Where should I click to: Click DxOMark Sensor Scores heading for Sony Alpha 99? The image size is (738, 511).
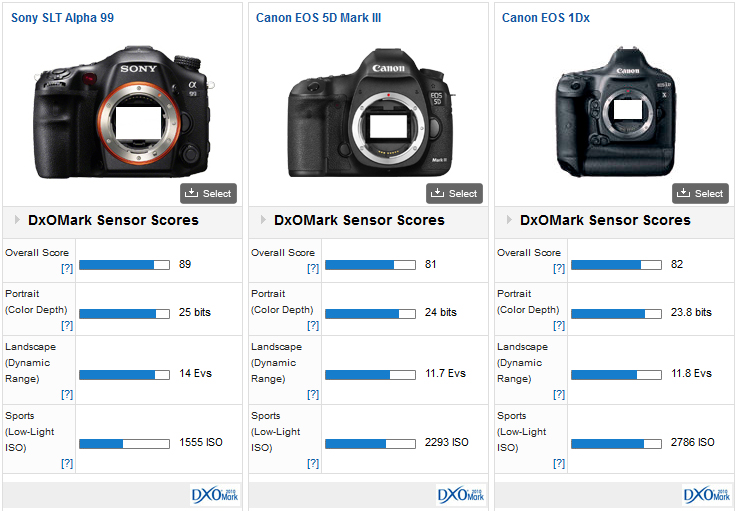(113, 220)
